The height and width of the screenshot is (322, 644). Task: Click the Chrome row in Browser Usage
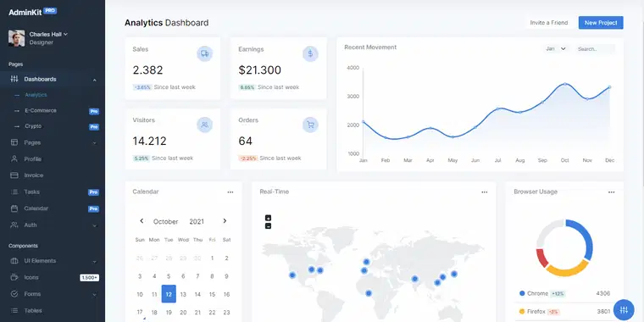pos(564,293)
